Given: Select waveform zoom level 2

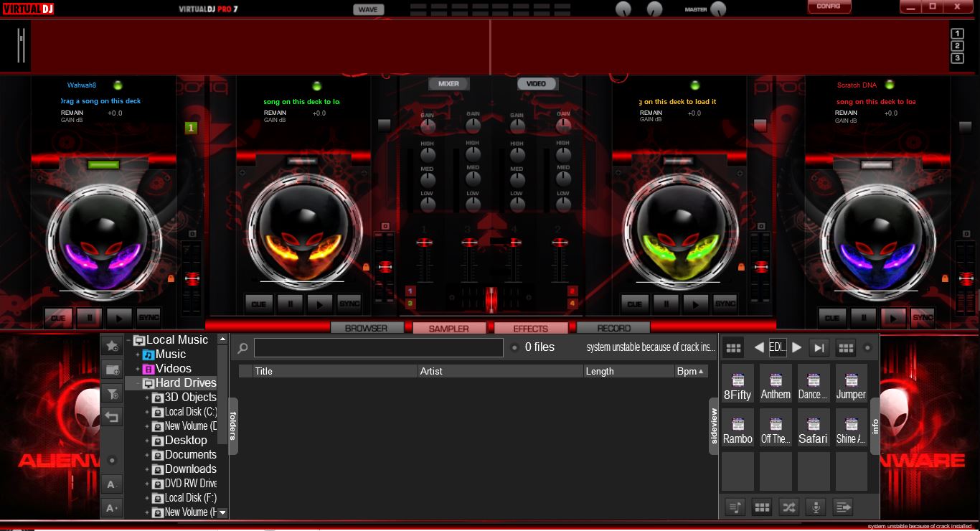Looking at the screenshot, I should (957, 46).
